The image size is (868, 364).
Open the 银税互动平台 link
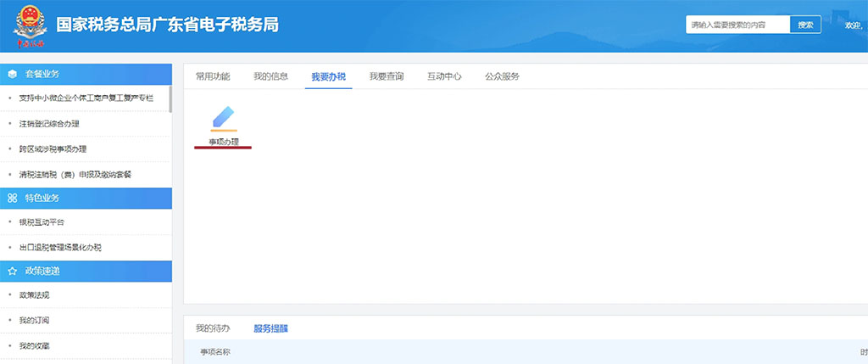point(42,222)
